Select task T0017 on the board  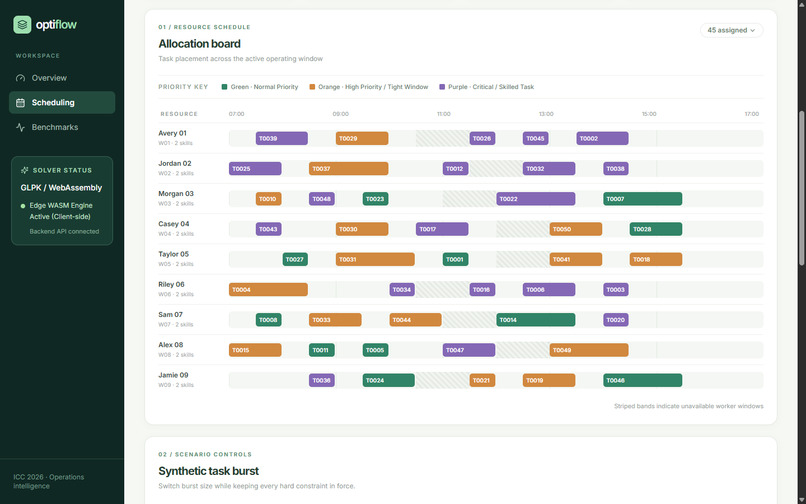pyautogui.click(x=442, y=229)
